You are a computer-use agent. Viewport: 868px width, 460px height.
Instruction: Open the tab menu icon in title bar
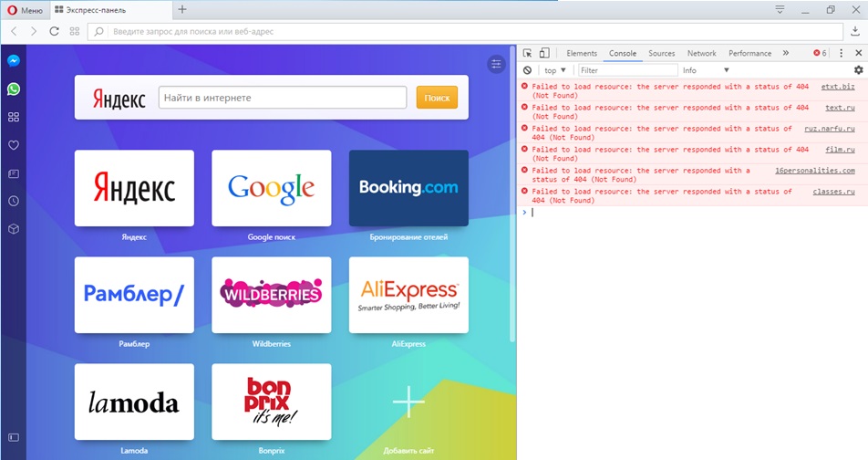(x=780, y=9)
